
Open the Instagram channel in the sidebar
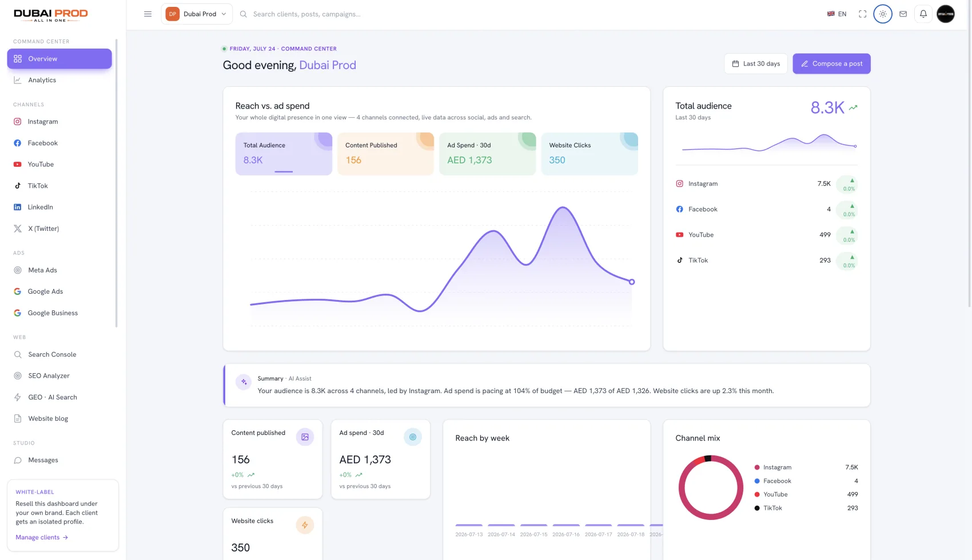click(59, 122)
